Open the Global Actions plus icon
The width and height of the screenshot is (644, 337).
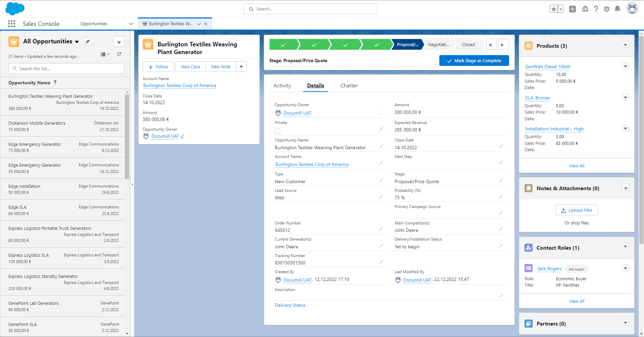(573, 9)
